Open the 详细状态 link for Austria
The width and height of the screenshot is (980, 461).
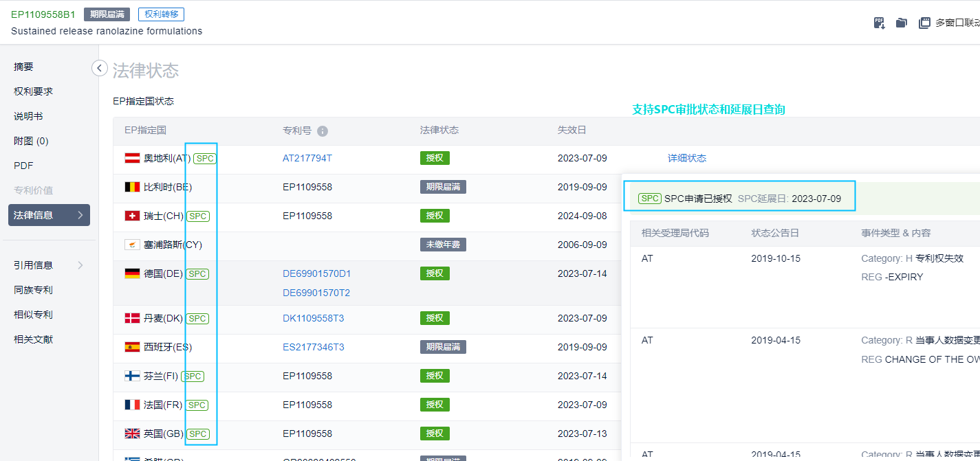tap(686, 158)
